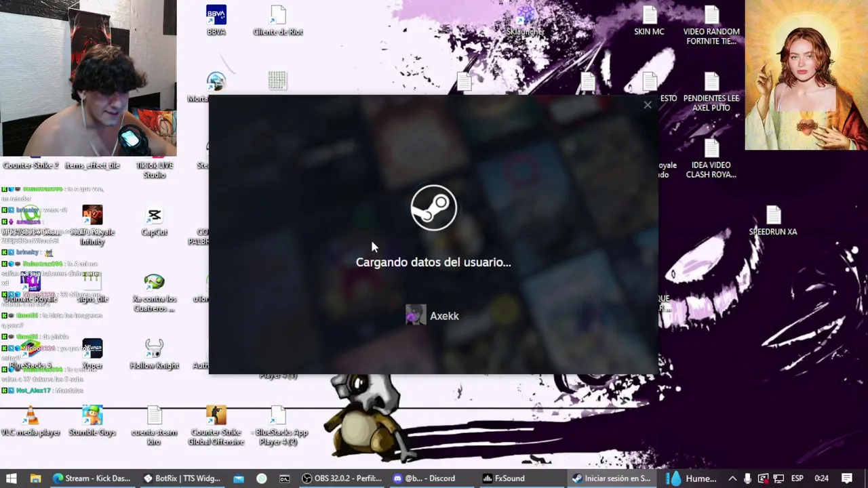The image size is (868, 488).
Task: Select Iniciar sesión en Steam taskbar button
Action: 613,479
